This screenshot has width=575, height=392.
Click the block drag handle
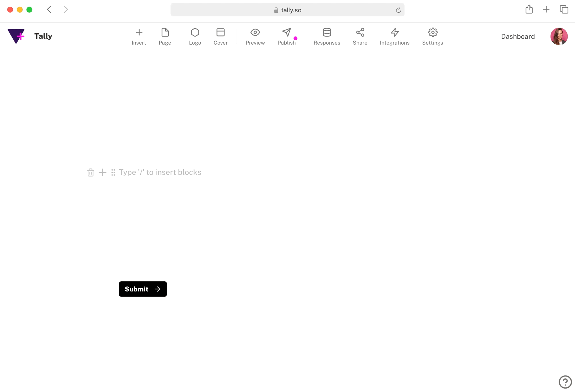[113, 172]
